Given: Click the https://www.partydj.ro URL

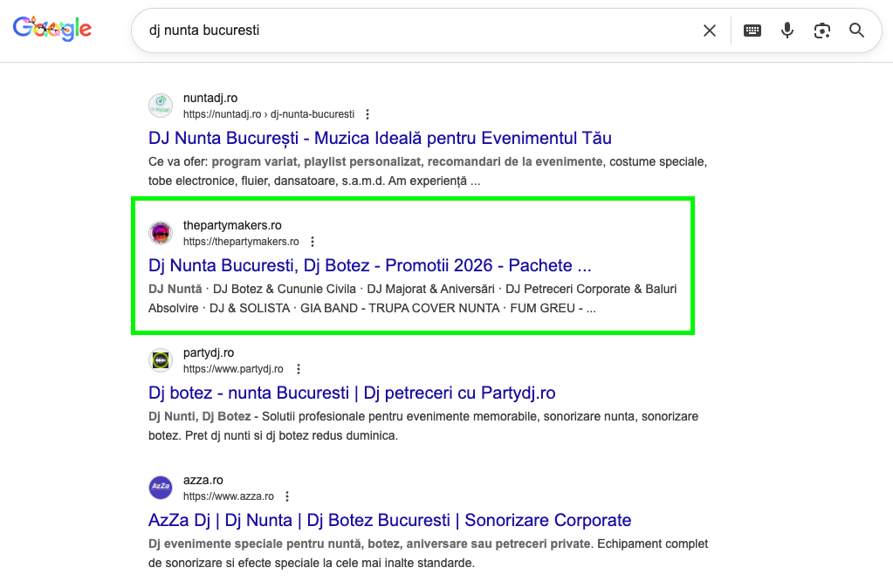Looking at the screenshot, I should point(233,369).
